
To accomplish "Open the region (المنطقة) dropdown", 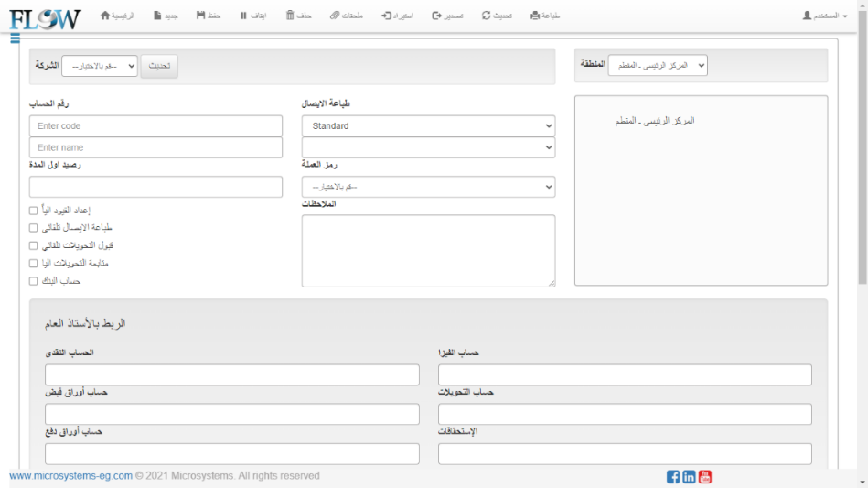I will pos(658,66).
